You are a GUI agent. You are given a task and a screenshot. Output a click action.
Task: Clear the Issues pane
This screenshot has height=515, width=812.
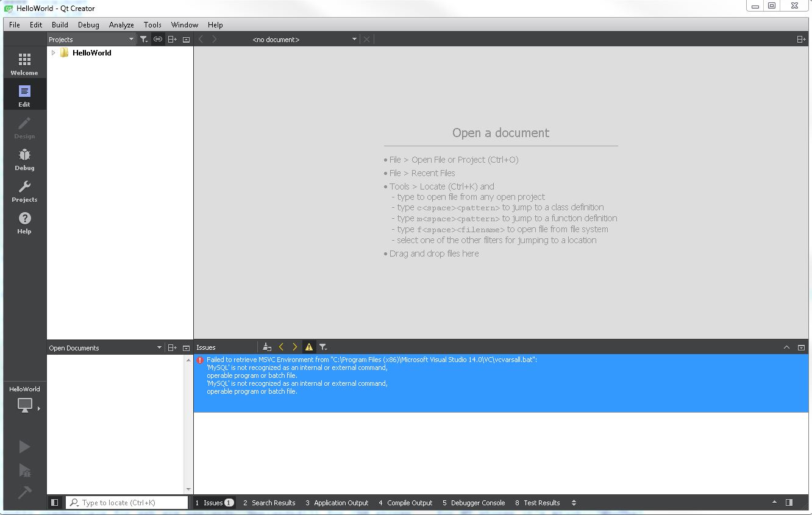click(x=267, y=347)
